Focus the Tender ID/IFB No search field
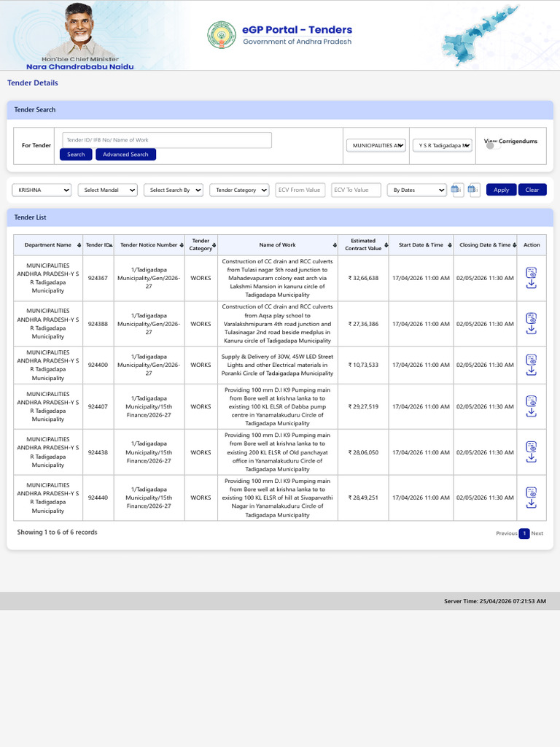The image size is (560, 747). (167, 140)
